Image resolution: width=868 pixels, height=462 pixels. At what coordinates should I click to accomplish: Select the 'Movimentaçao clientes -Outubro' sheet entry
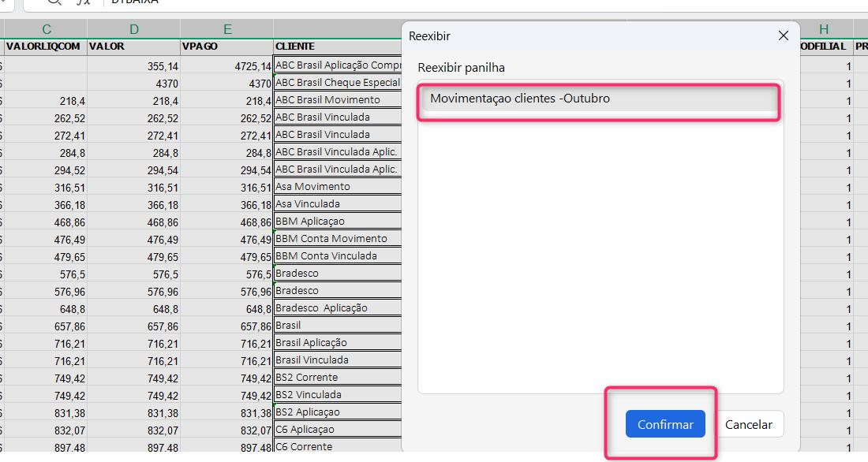click(598, 99)
